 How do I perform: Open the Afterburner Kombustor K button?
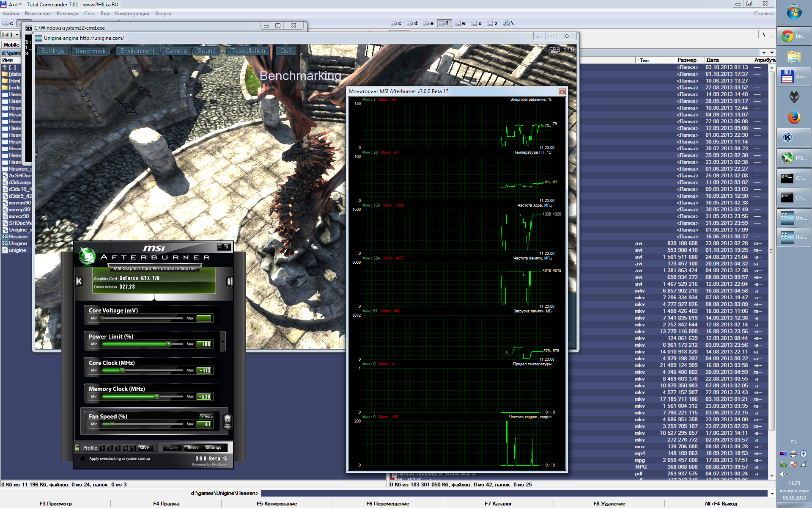79,281
